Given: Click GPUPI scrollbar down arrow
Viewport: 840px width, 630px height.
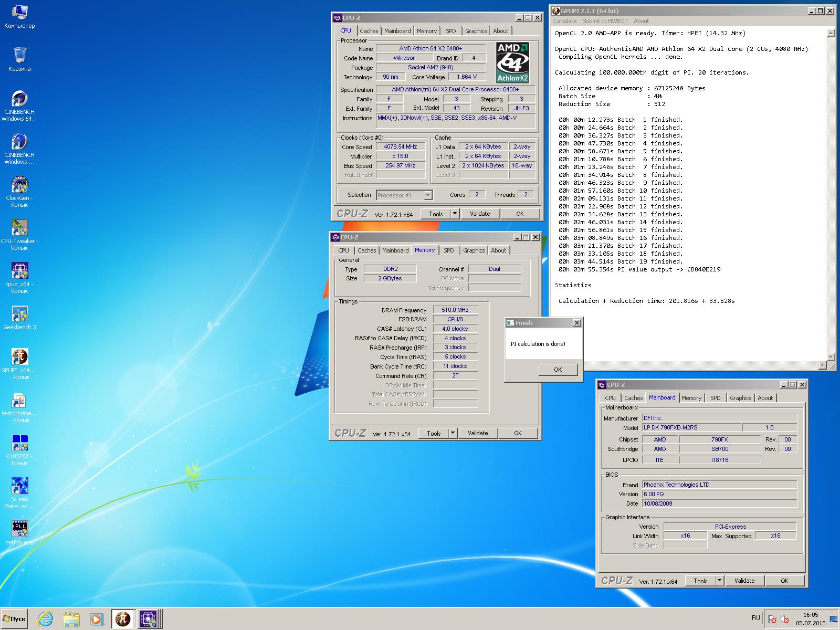Looking at the screenshot, I should 831,357.
